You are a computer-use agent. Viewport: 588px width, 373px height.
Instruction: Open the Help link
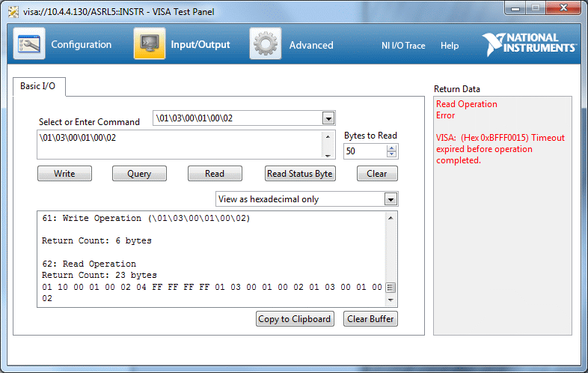pyautogui.click(x=450, y=46)
